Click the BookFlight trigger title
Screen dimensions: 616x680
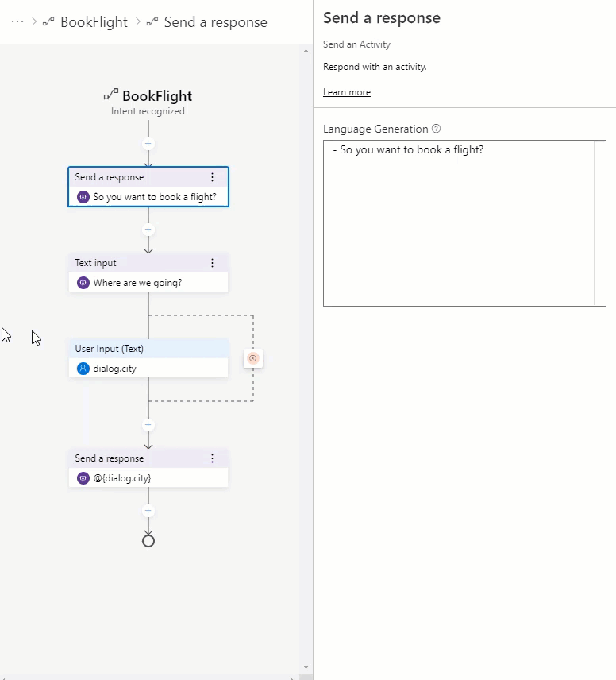tap(156, 96)
